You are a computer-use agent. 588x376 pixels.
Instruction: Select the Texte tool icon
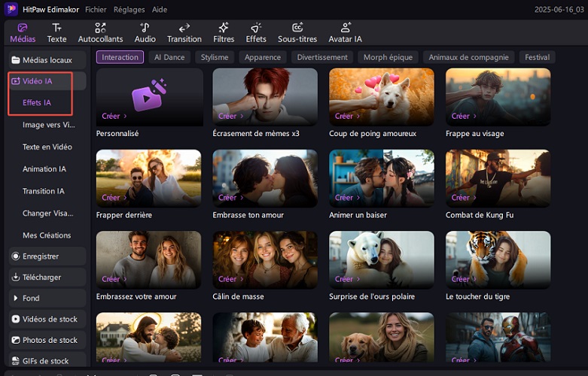56,32
